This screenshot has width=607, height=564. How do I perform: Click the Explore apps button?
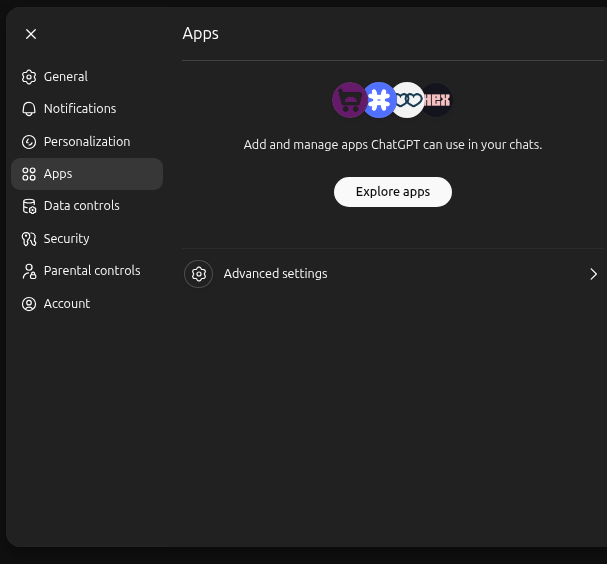click(x=393, y=192)
